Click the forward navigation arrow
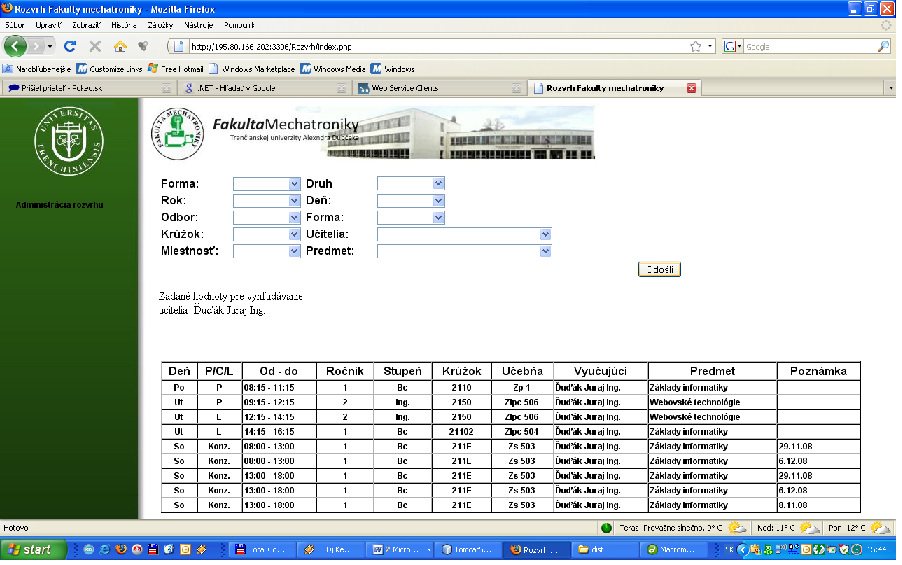This screenshot has width=902, height=565. pyautogui.click(x=37, y=46)
